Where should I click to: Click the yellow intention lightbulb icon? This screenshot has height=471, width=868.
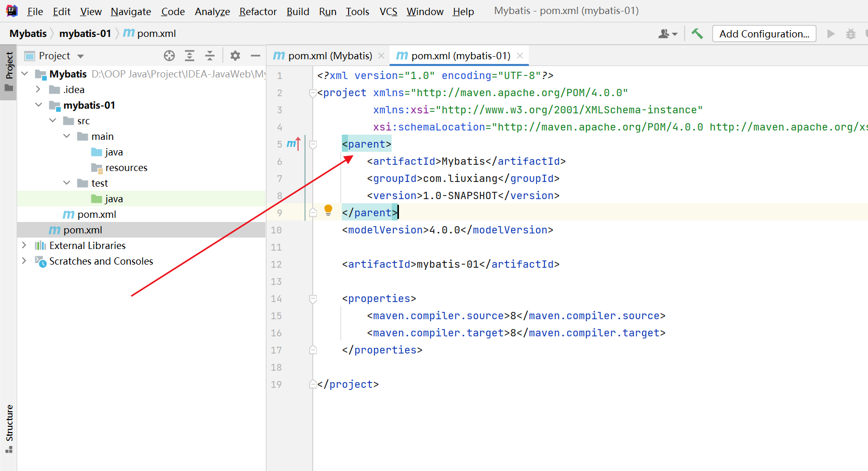click(328, 210)
